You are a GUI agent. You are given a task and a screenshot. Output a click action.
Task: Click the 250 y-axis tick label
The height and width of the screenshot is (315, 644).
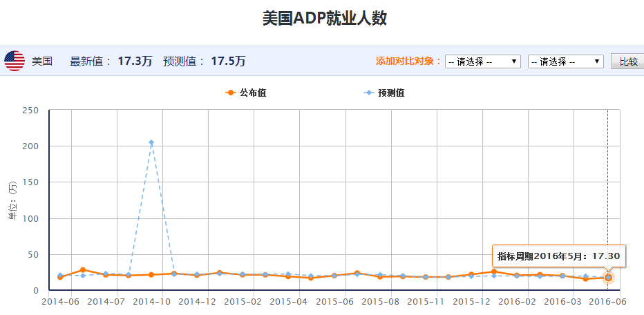tap(30, 110)
